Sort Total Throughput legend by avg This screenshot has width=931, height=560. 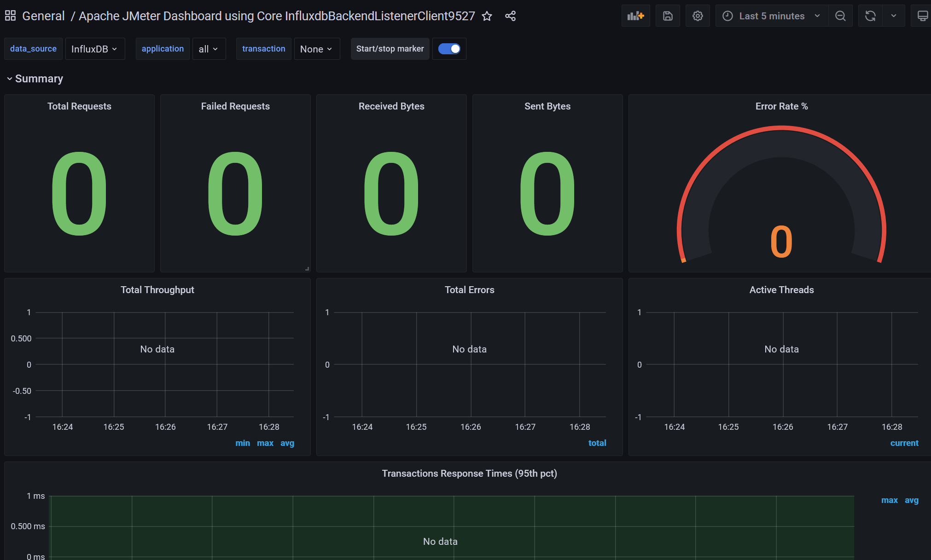click(287, 443)
